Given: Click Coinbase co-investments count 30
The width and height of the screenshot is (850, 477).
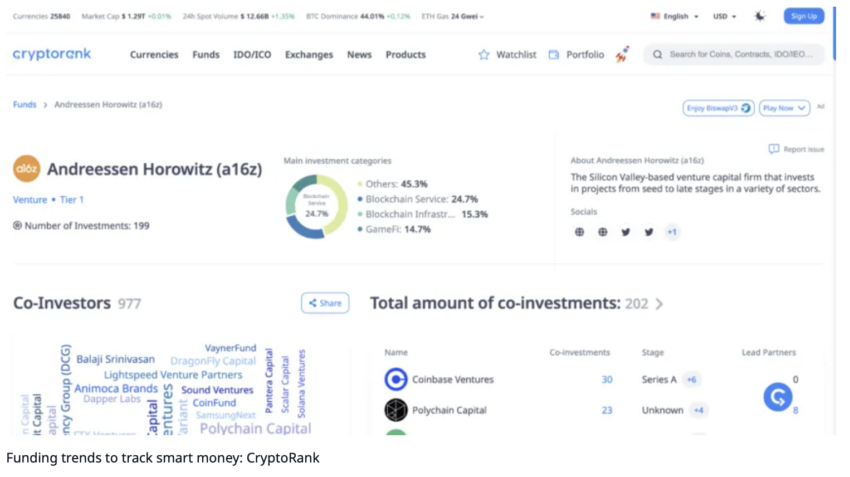Looking at the screenshot, I should (x=607, y=379).
